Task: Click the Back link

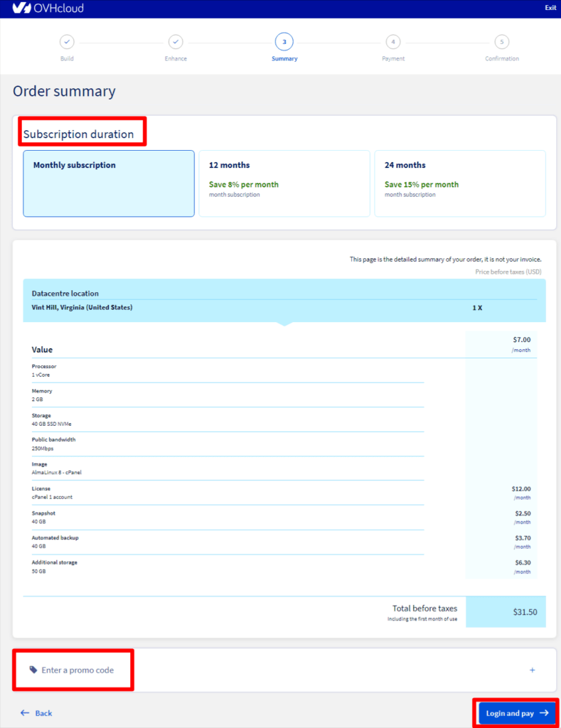Action: click(43, 713)
